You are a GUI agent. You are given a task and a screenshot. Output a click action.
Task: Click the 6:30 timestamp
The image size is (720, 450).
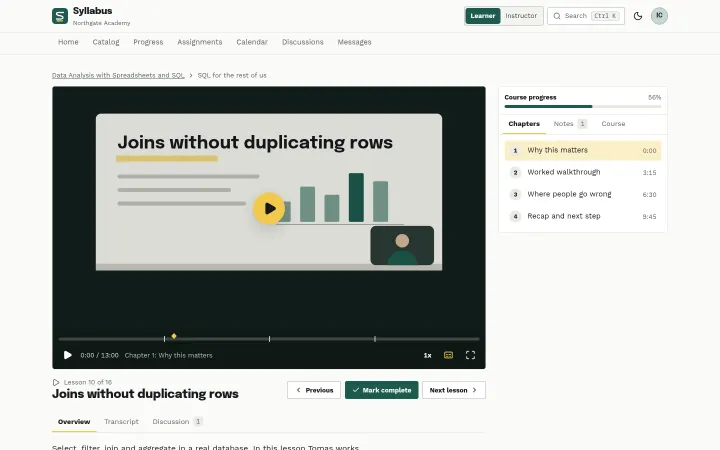[x=649, y=195]
